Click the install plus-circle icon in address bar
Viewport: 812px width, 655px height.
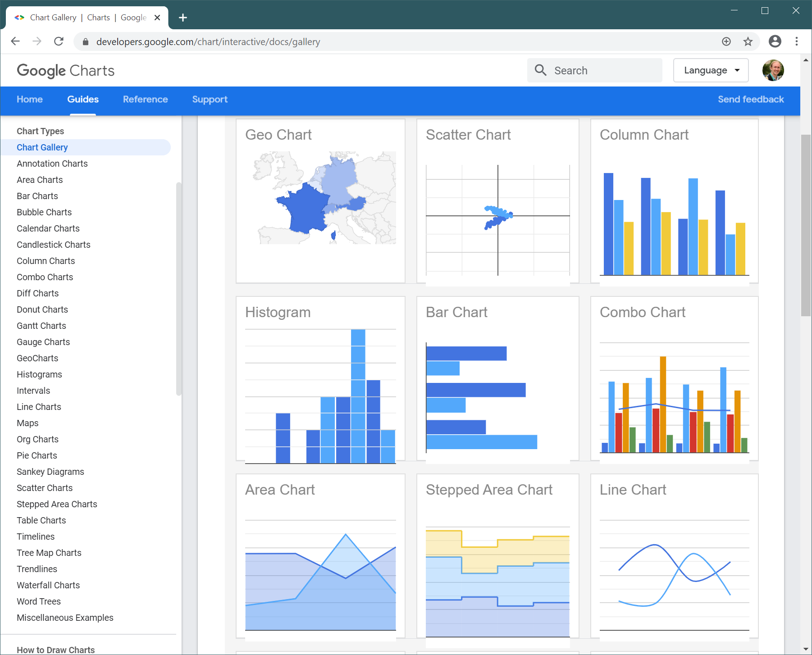pos(726,41)
